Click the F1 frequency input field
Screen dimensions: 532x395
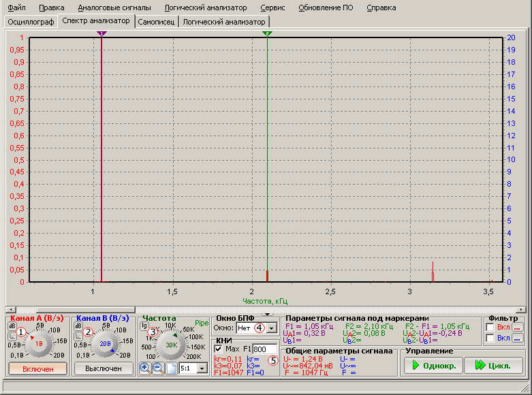tap(265, 349)
